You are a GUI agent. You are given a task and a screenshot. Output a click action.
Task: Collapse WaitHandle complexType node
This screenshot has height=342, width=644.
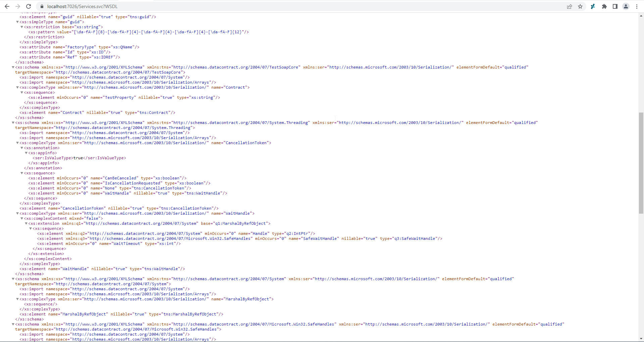pos(17,214)
